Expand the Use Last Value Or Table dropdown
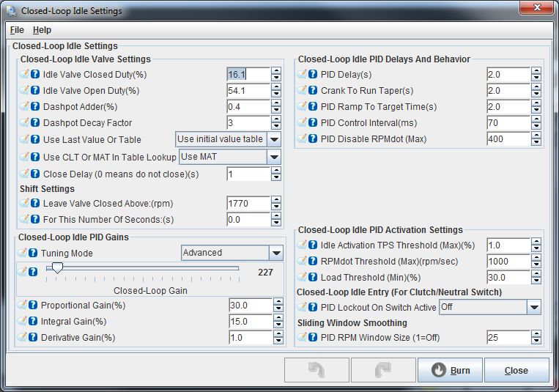The width and height of the screenshot is (559, 392). 274,139
